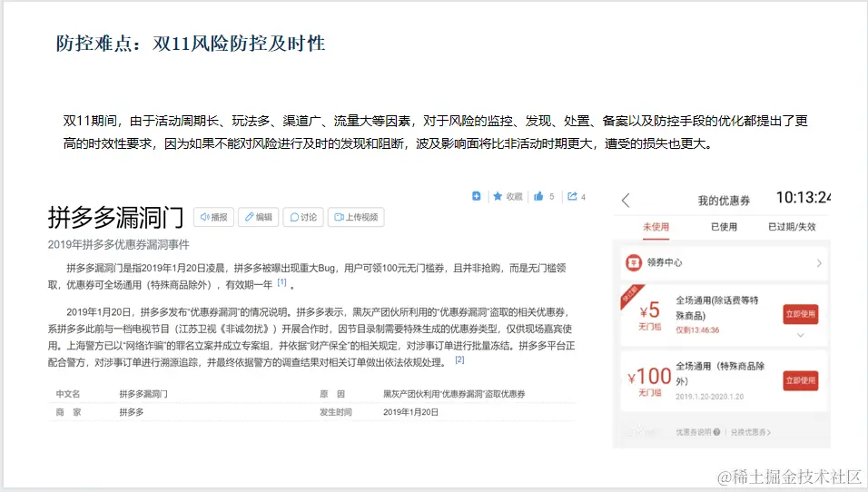Viewport: 868px width, 492px height.
Task: Click the ¥100 coupon validity date
Action: pyautogui.click(x=710, y=397)
